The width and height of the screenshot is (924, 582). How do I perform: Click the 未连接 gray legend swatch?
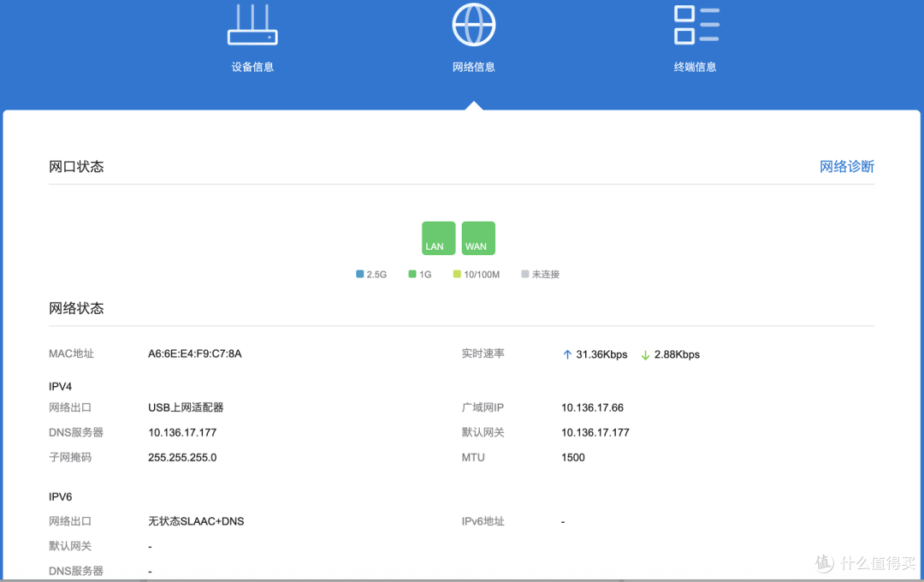click(x=525, y=274)
